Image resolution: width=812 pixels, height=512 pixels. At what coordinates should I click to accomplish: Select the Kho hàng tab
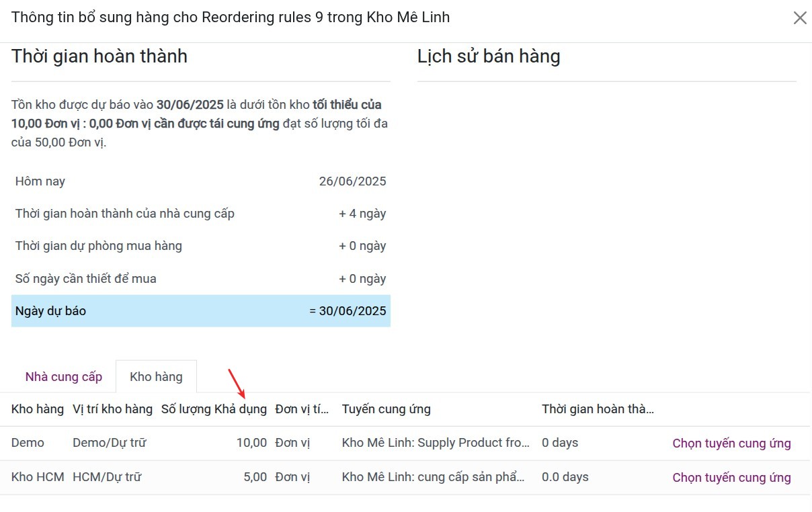point(156,377)
